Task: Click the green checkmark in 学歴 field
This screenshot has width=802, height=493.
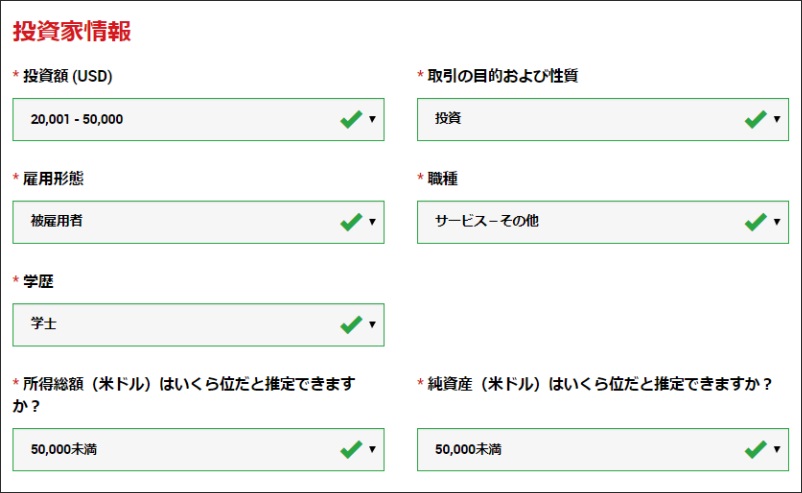Action: click(351, 325)
